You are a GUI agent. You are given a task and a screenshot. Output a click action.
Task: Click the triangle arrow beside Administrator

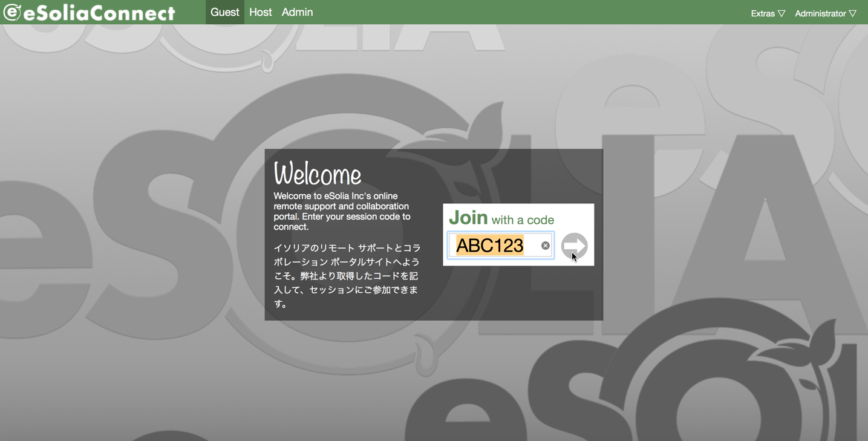(x=853, y=13)
